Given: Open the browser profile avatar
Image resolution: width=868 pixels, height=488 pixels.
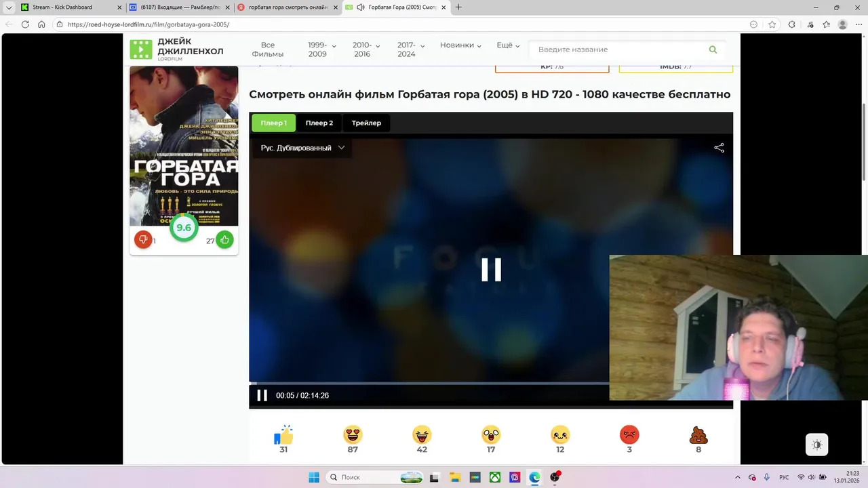Looking at the screenshot, I should pyautogui.click(x=843, y=24).
